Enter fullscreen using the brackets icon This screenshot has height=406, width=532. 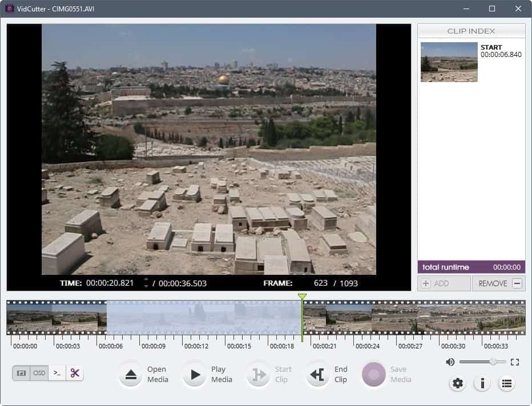tap(515, 361)
